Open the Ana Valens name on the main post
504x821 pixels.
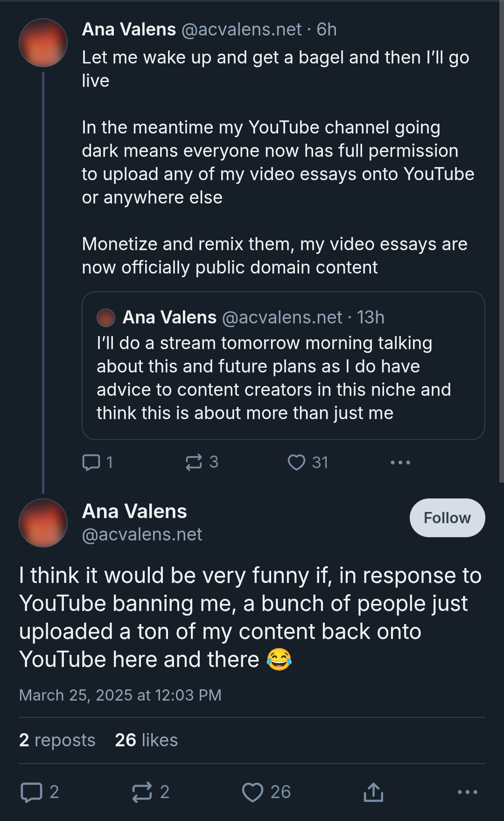click(134, 512)
